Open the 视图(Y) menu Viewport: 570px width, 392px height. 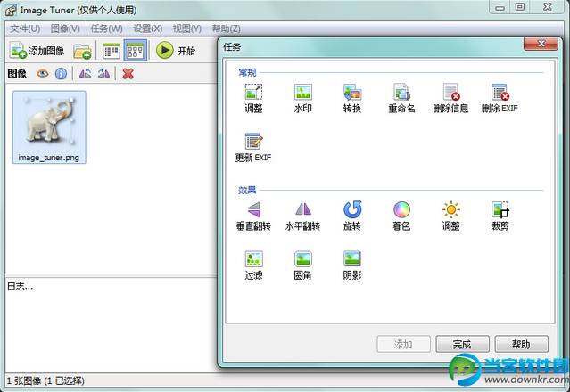[x=186, y=29]
